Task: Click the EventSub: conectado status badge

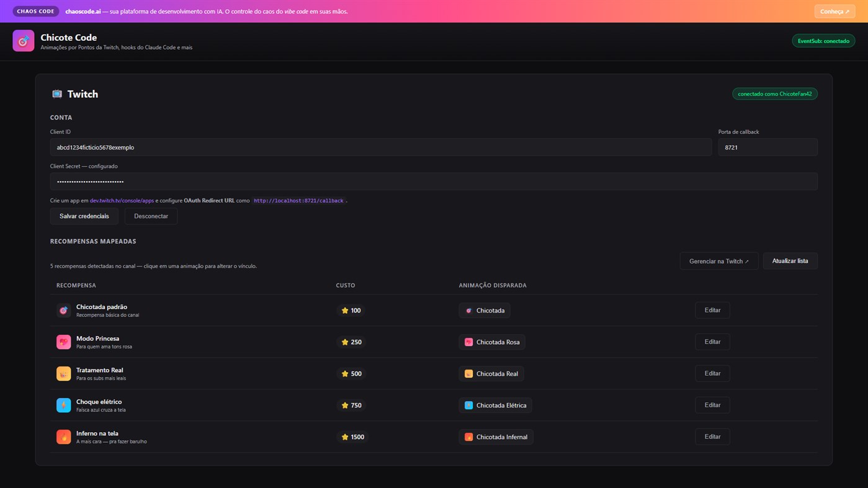Action: click(823, 41)
